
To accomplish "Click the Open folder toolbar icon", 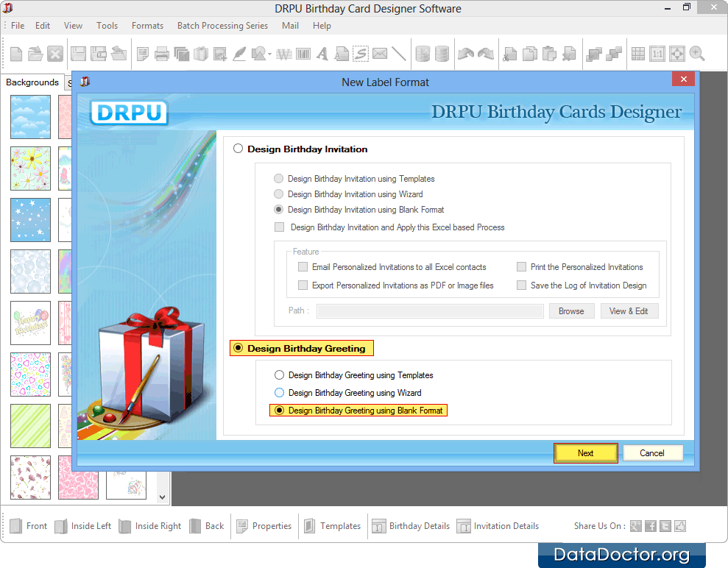I will tap(35, 54).
